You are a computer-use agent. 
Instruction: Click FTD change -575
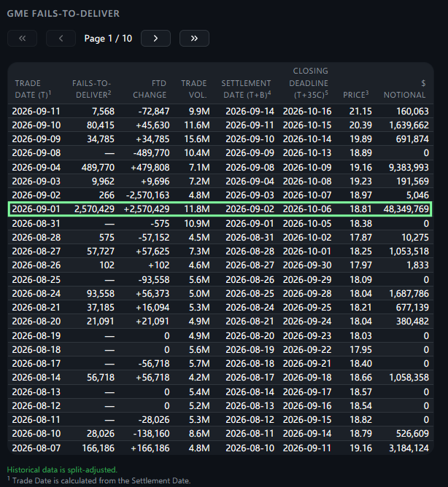coord(160,224)
